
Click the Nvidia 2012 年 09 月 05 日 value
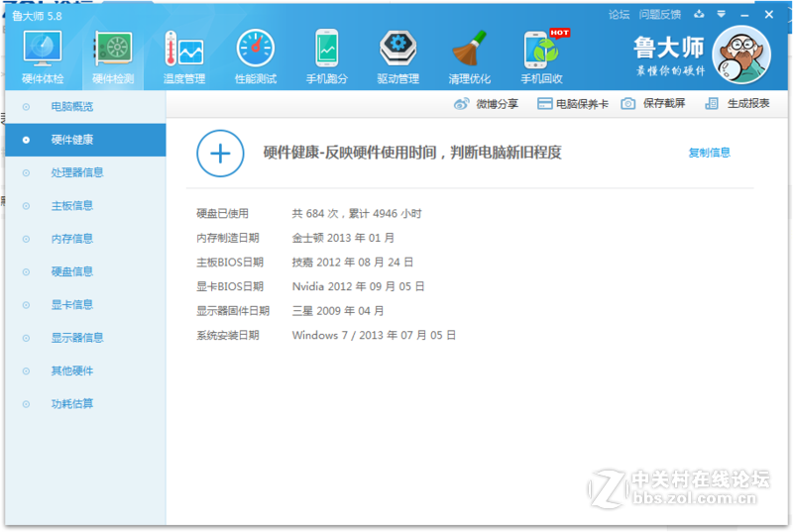[x=358, y=286]
